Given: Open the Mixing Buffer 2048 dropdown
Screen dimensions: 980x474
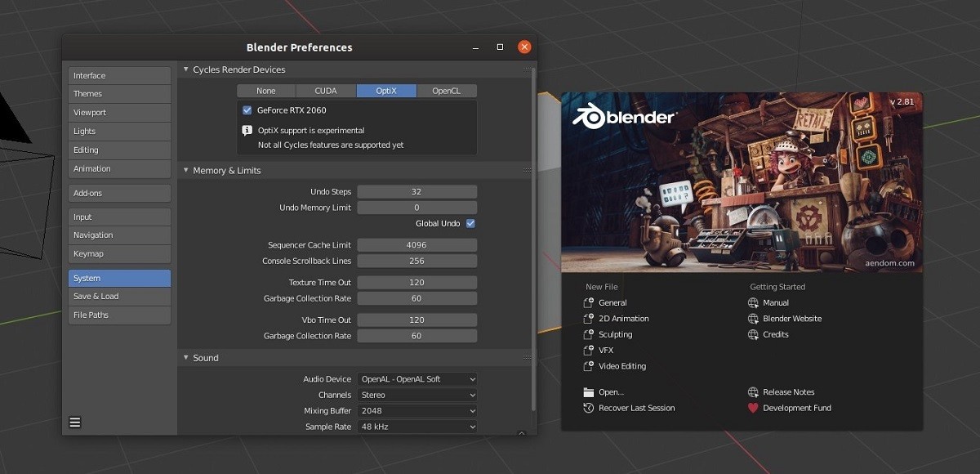Looking at the screenshot, I should tap(417, 411).
